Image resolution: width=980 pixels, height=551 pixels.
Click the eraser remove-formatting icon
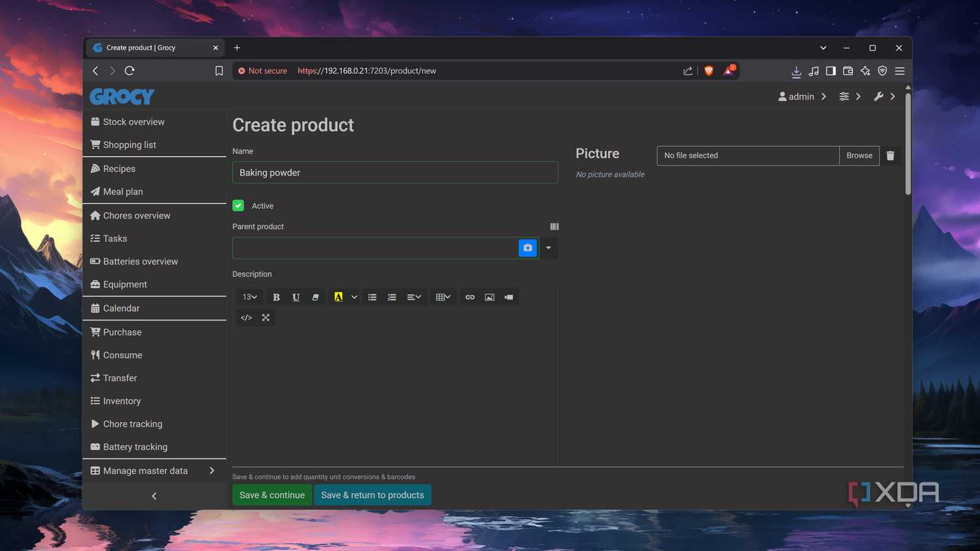coord(316,297)
